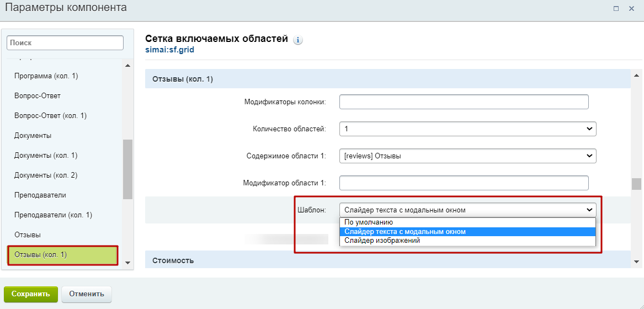Click main panel scroll-down arrow
Viewport: 644px width, 309px height.
[636, 262]
